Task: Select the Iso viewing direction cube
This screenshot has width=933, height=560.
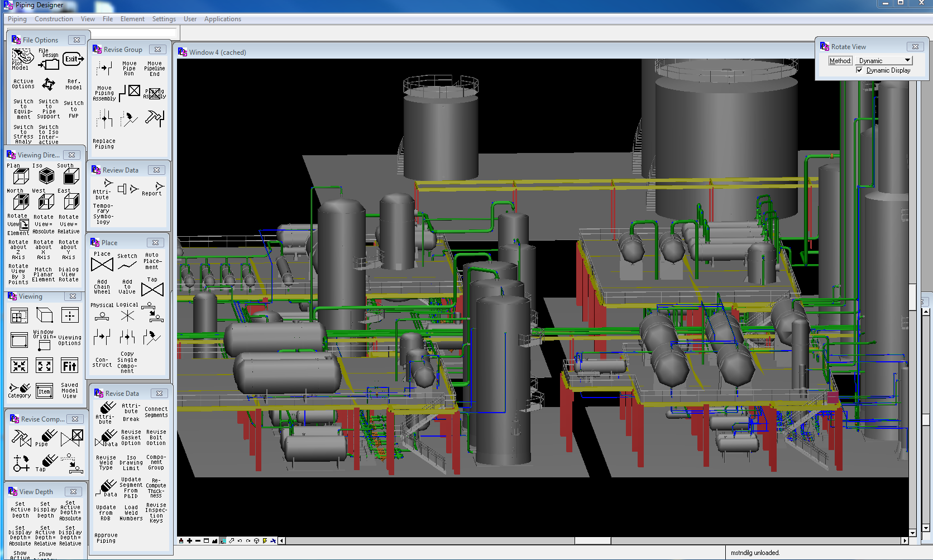Action: click(x=46, y=176)
